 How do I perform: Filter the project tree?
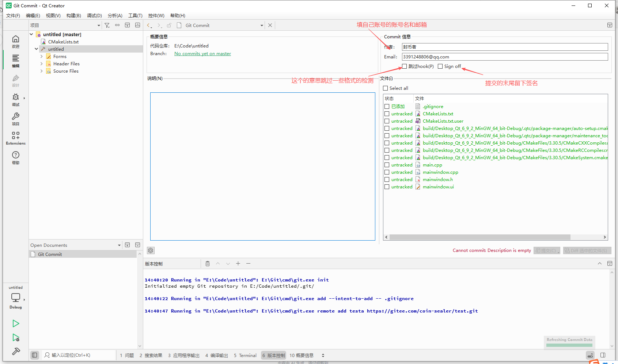107,25
